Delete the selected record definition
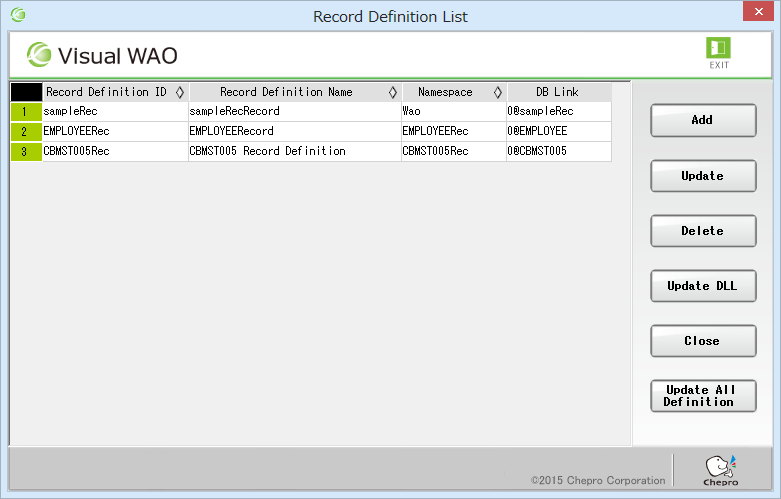 pos(702,231)
